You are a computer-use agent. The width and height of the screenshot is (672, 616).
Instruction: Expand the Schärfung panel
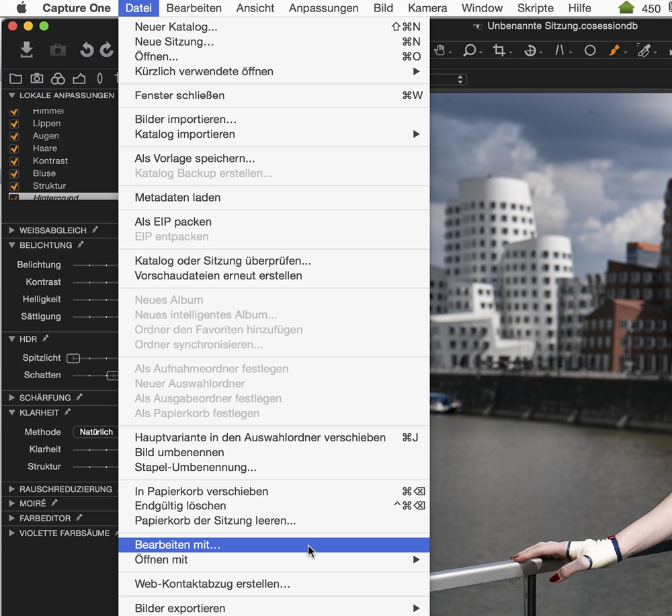tap(12, 398)
